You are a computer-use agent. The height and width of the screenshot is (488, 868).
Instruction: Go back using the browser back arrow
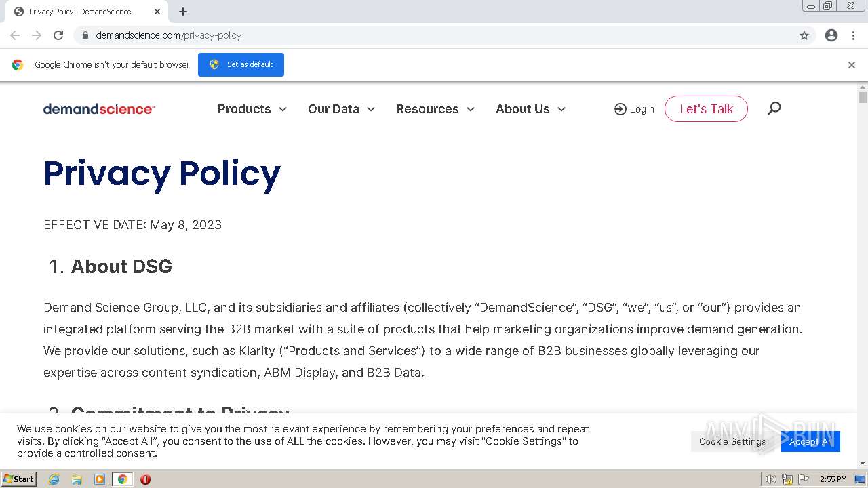(x=15, y=35)
